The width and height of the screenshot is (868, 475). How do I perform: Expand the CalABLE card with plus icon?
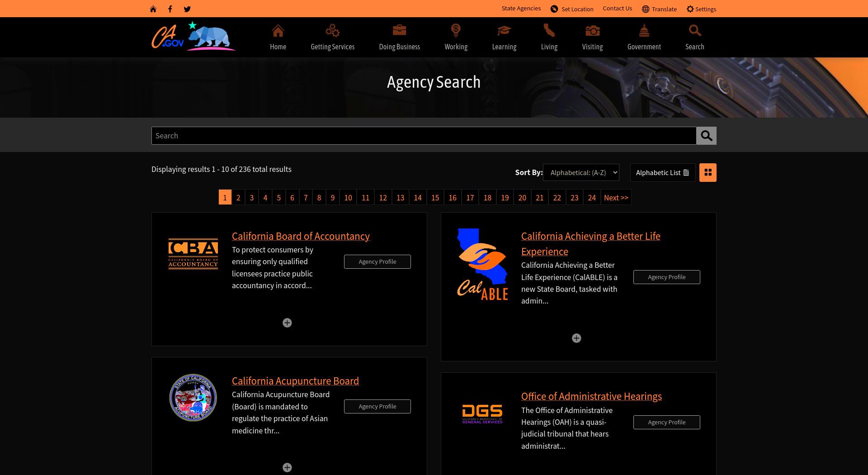tap(576, 338)
